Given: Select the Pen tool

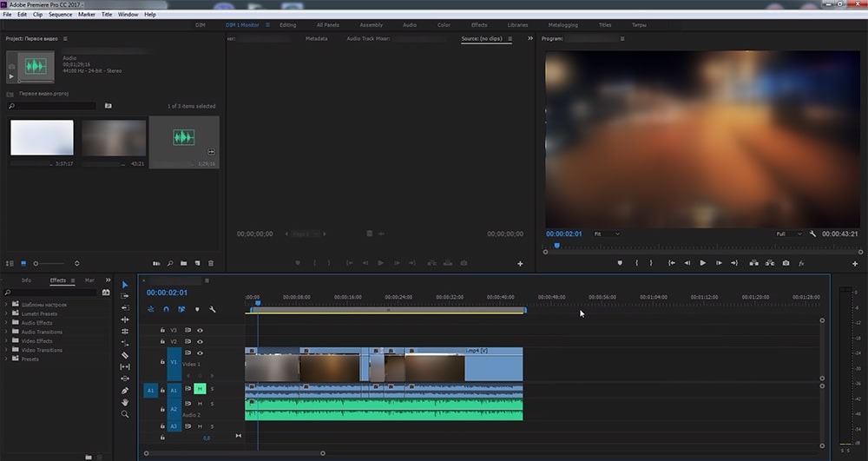Looking at the screenshot, I should (x=125, y=391).
